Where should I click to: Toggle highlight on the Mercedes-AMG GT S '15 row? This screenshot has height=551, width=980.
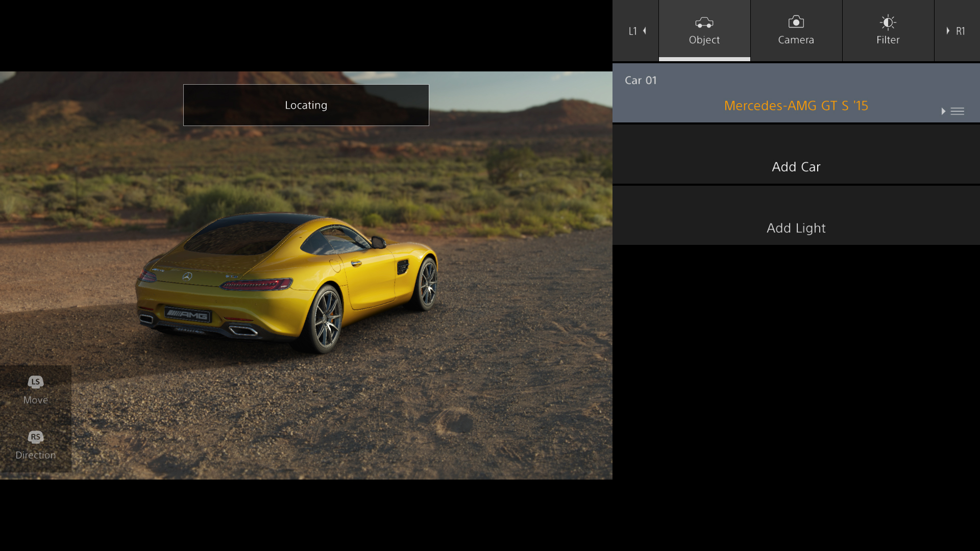(796, 106)
